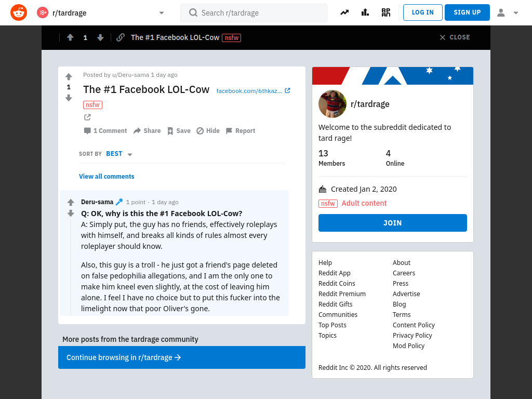Hide the post
Viewport: 532px width, 399px height.
(x=208, y=130)
